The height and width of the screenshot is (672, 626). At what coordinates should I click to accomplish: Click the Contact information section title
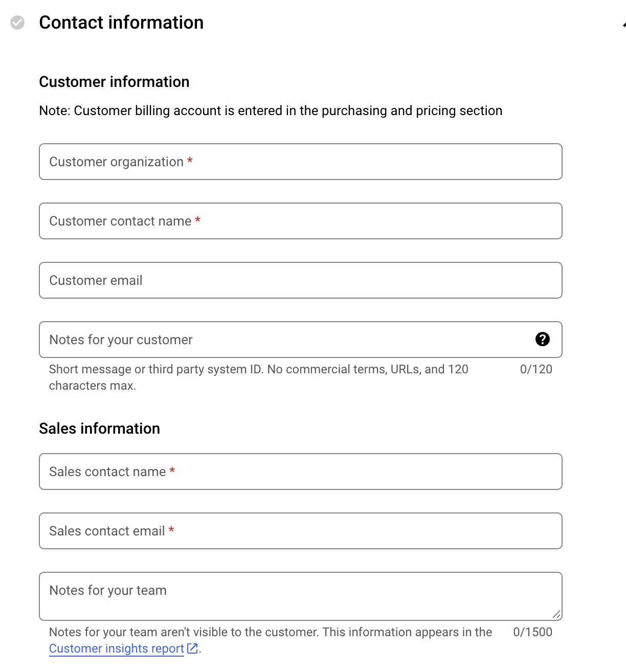[x=121, y=23]
